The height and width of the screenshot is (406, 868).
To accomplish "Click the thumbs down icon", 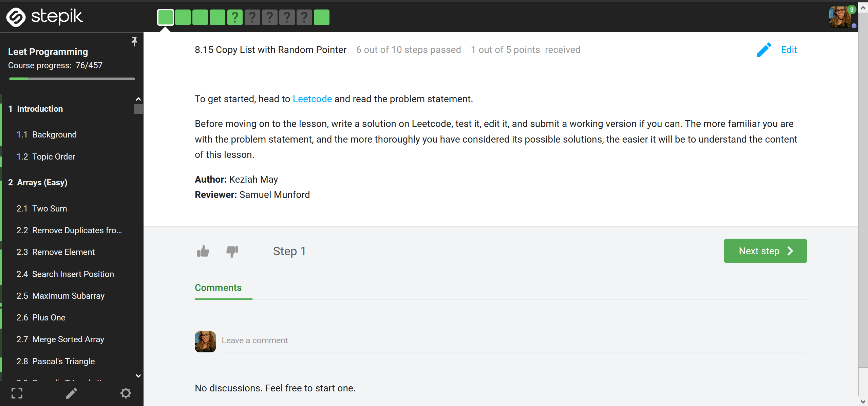I will [232, 251].
